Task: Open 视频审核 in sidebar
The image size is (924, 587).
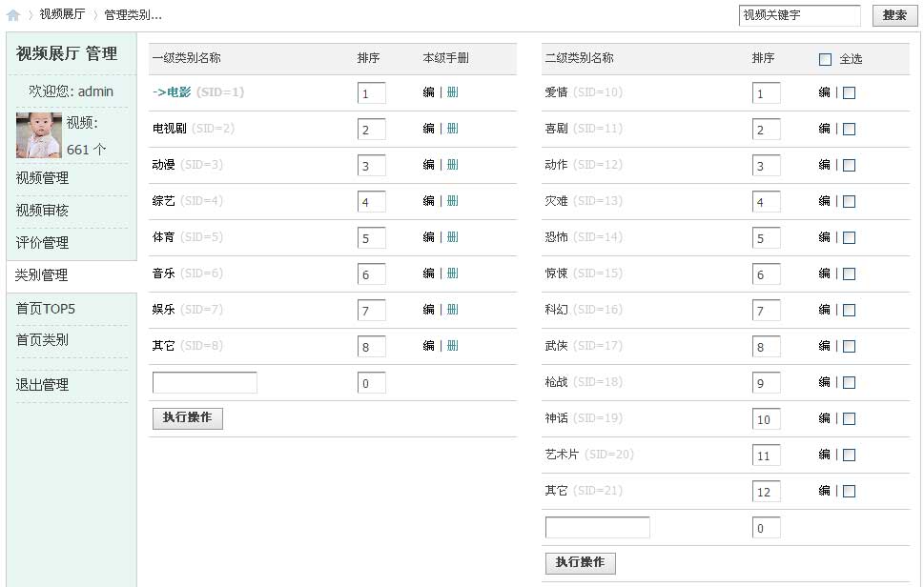Action: tap(42, 211)
